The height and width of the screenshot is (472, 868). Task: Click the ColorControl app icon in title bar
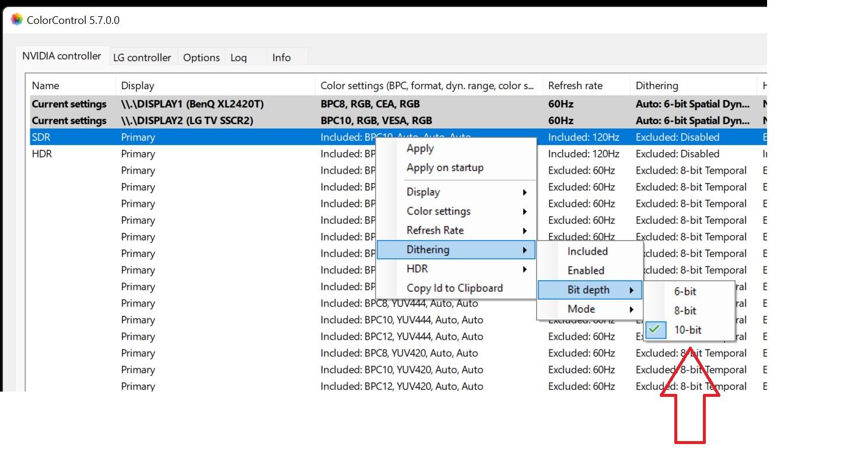pyautogui.click(x=16, y=20)
